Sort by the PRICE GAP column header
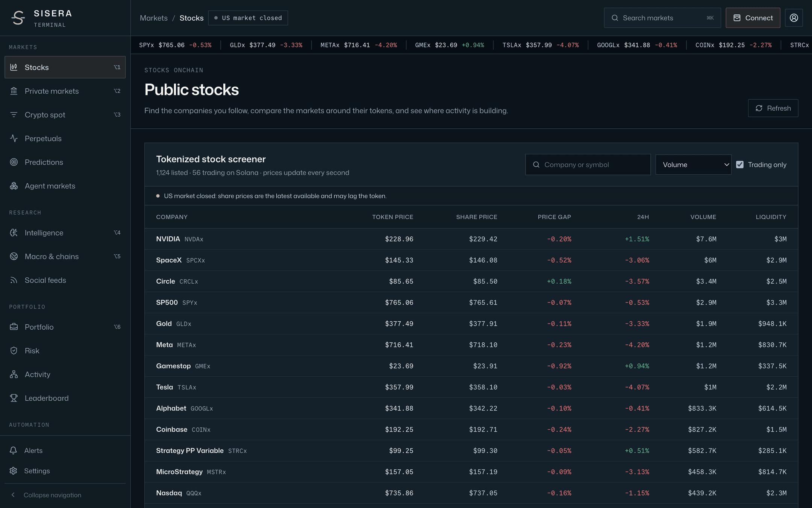Viewport: 812px width, 508px height. click(x=554, y=217)
